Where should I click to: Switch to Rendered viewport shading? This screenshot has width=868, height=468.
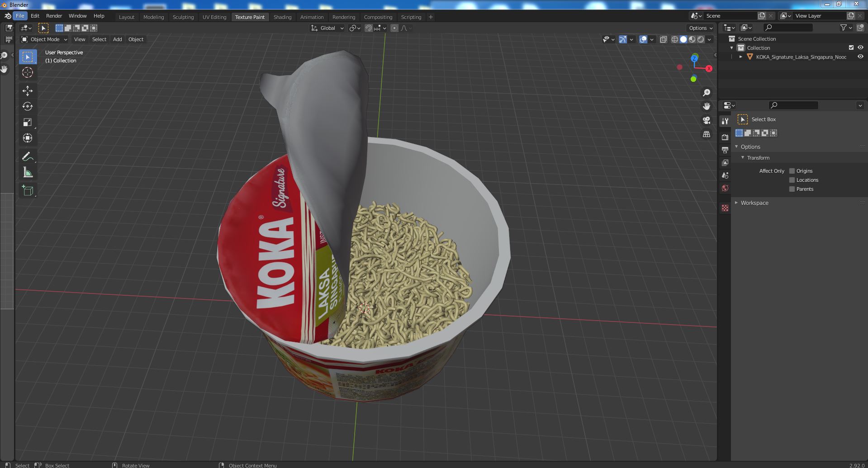[x=701, y=39]
